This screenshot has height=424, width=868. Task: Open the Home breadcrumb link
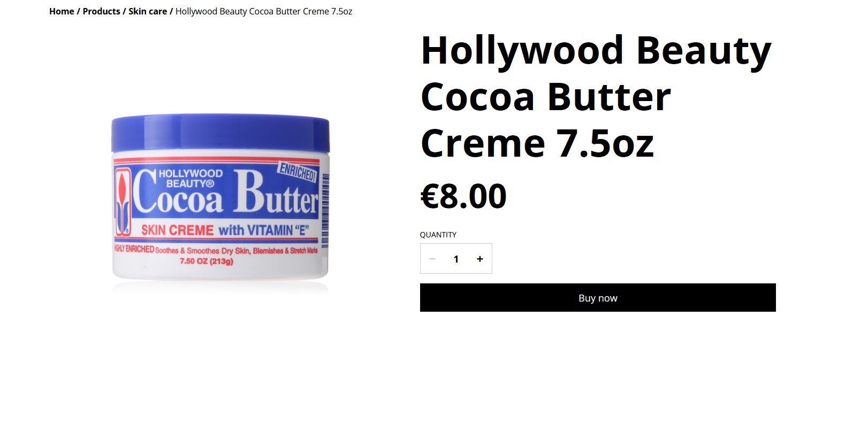click(62, 11)
